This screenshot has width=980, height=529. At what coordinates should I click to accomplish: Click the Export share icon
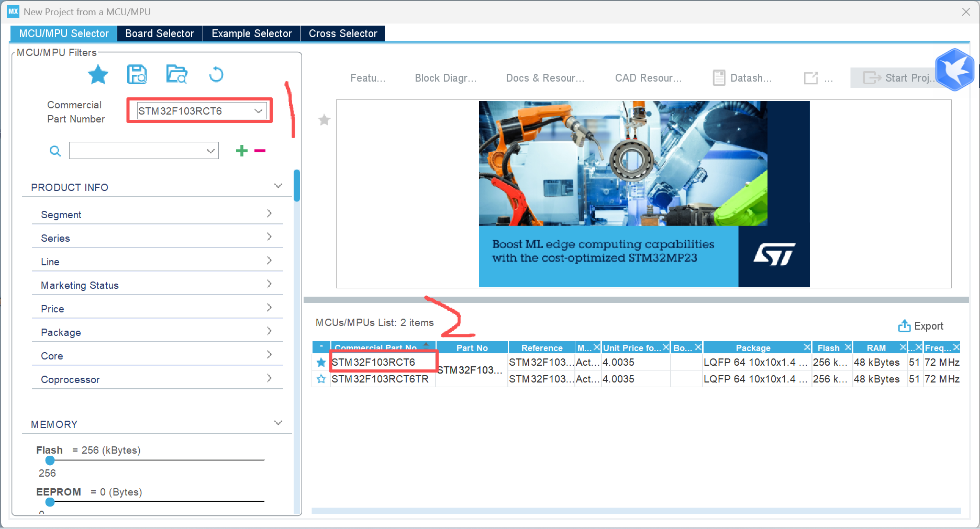click(x=904, y=326)
